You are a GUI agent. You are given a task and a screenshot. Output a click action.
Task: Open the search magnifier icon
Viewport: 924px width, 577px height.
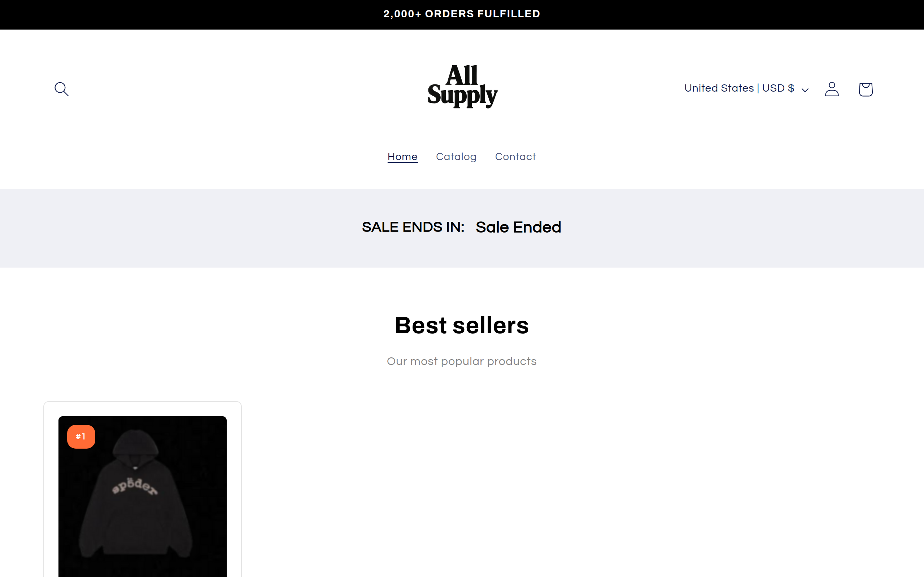[x=61, y=89]
